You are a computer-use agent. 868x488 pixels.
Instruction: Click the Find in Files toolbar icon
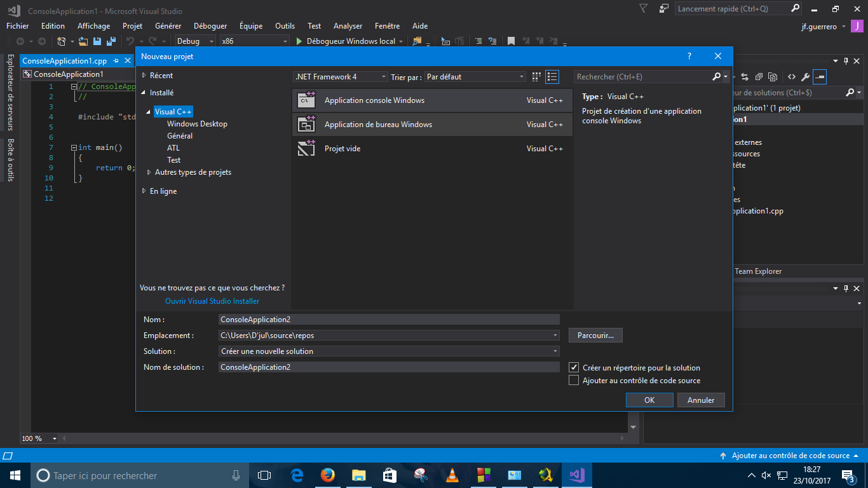coord(417,41)
